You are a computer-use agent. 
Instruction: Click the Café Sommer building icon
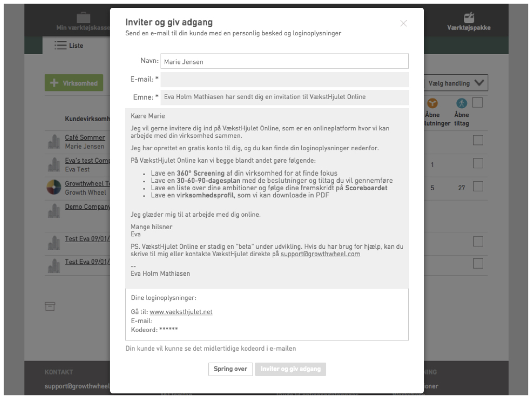(54, 141)
